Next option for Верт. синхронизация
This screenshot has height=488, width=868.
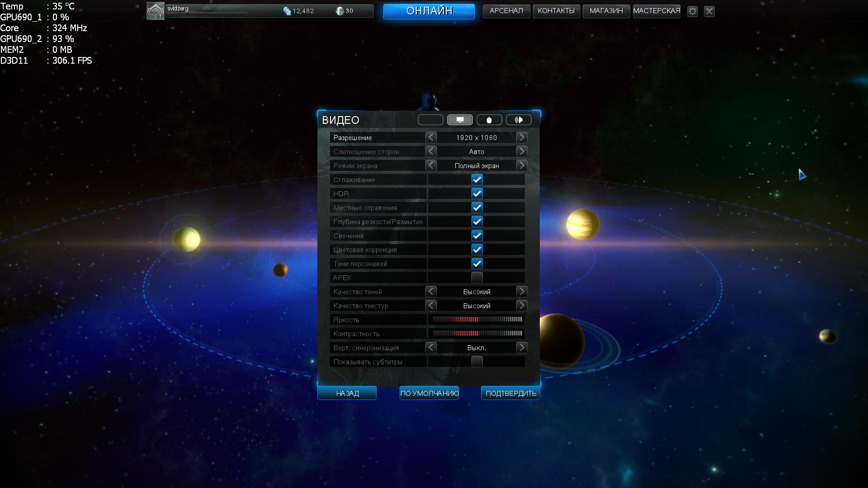click(x=522, y=347)
